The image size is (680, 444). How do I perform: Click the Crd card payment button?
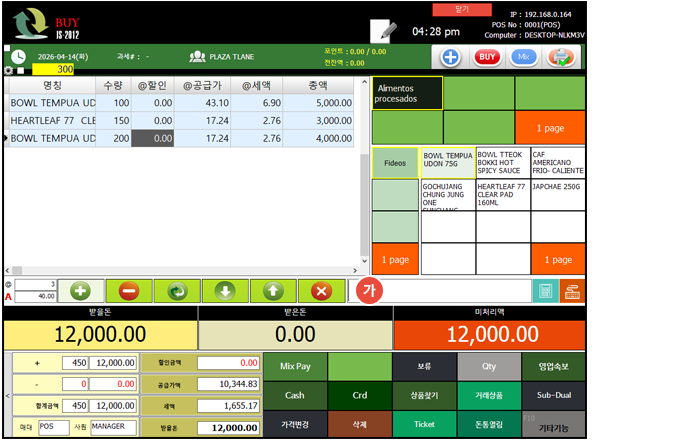[360, 395]
